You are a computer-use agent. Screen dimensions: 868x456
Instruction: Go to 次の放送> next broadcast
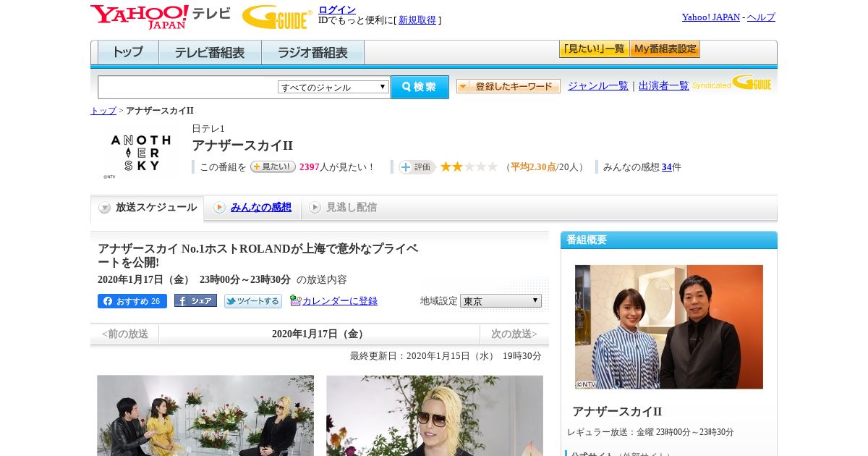tap(514, 334)
